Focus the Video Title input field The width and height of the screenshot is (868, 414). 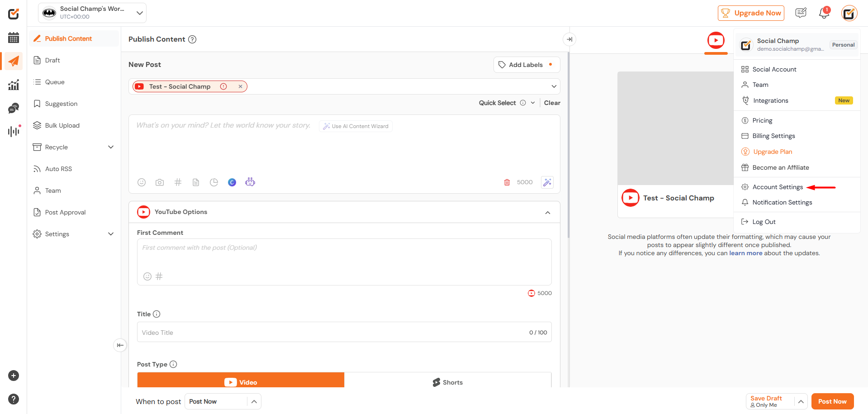click(x=344, y=332)
